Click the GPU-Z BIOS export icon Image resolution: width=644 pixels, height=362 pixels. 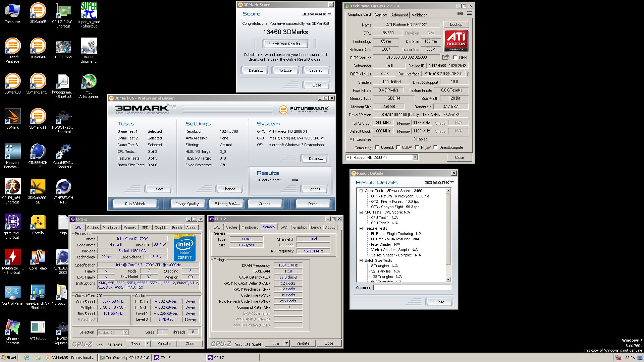point(445,57)
